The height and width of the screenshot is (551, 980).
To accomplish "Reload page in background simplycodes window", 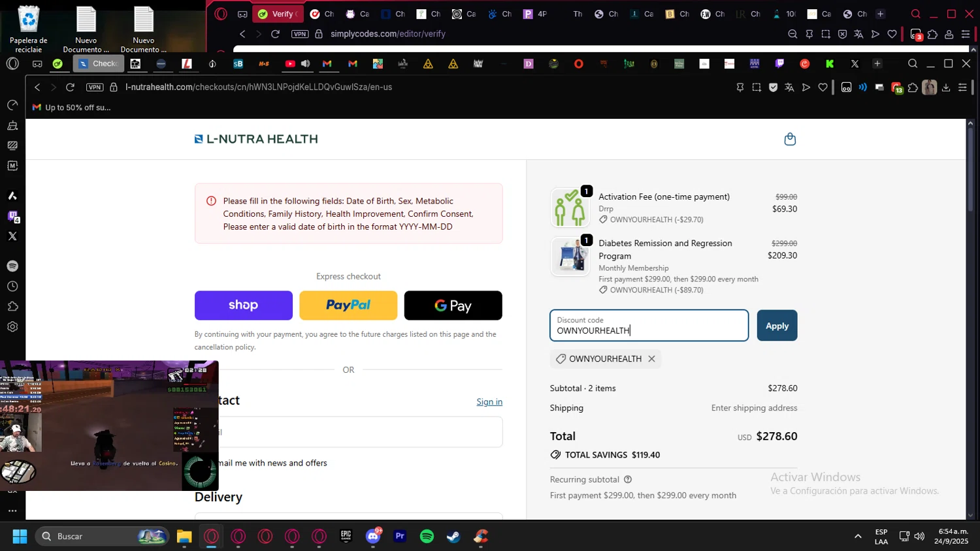I will [275, 34].
